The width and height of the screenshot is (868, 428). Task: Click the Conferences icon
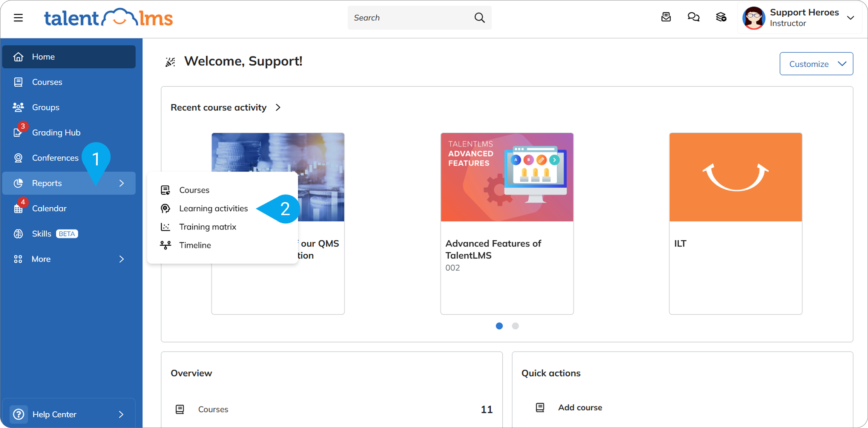[x=18, y=158]
